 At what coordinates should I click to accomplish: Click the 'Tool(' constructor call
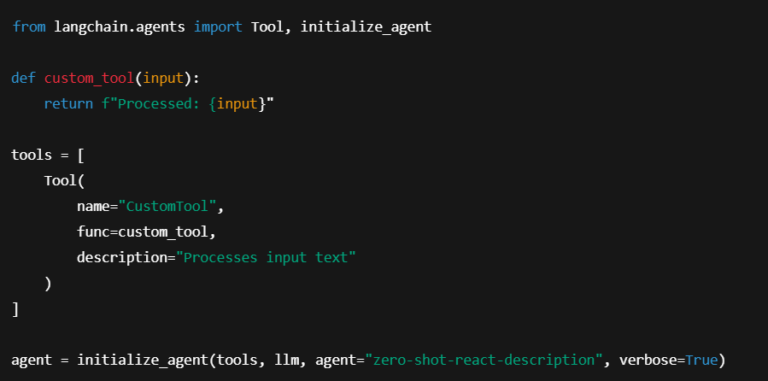pos(65,181)
